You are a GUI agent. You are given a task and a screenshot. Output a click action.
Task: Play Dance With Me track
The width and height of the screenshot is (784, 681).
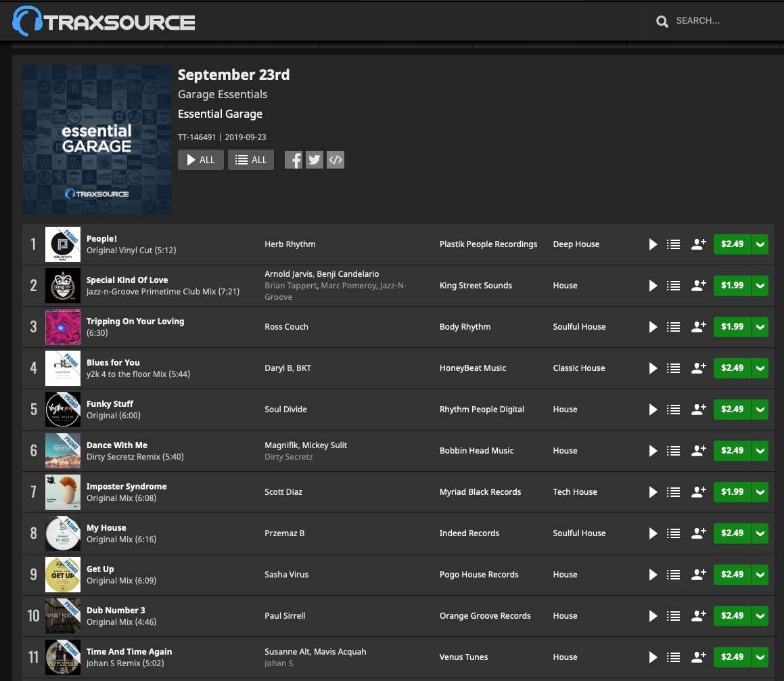click(653, 451)
